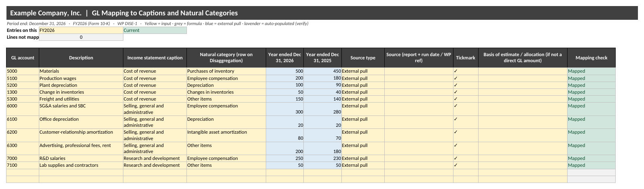Click GL account cell 5100
The image size is (644, 189).
click(x=23, y=78)
